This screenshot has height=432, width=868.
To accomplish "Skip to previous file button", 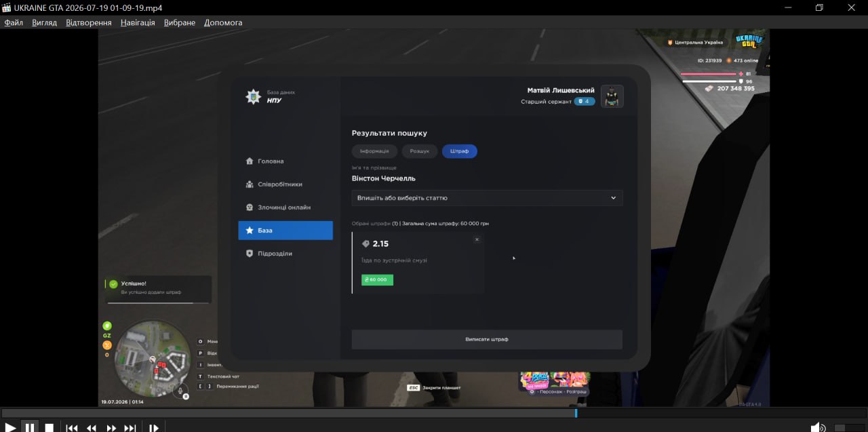I will click(x=72, y=428).
